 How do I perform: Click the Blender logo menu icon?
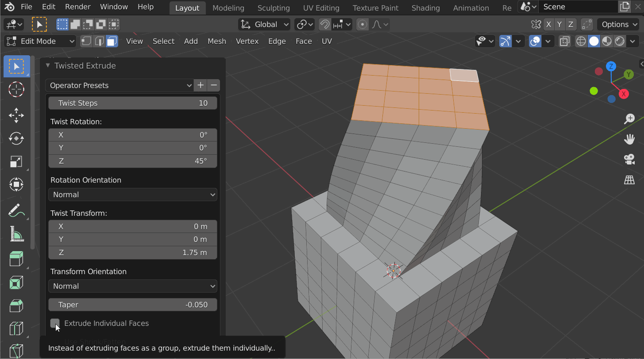[x=10, y=7]
